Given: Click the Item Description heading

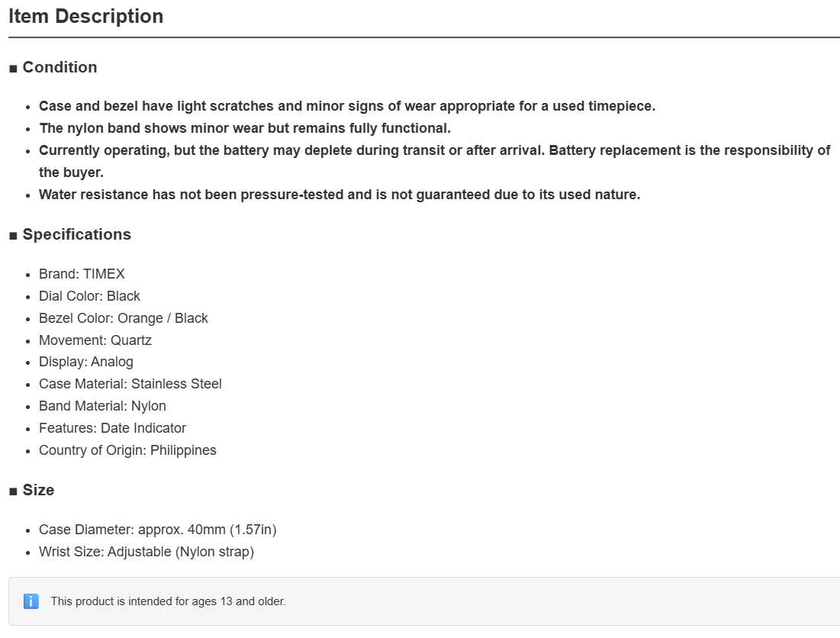Looking at the screenshot, I should pos(85,16).
